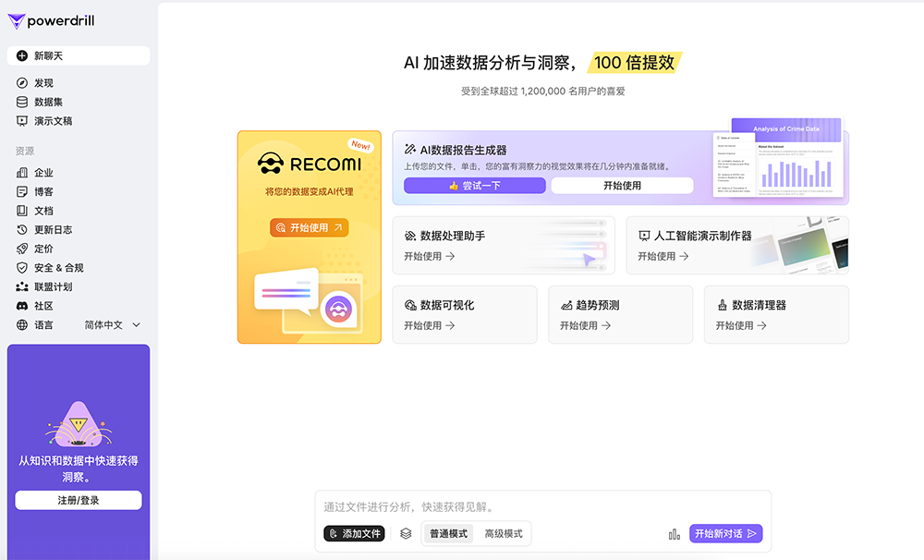
Task: Open 企业 in sidebar
Action: 79,173
